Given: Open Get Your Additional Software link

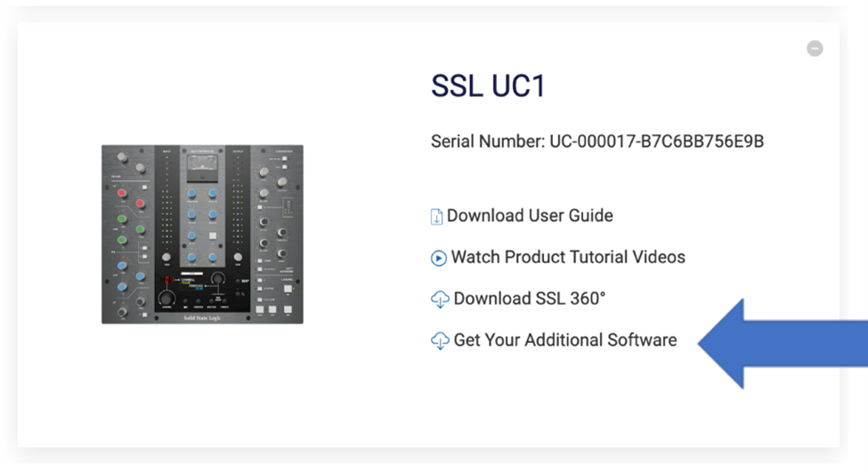Looking at the screenshot, I should pos(565,340).
